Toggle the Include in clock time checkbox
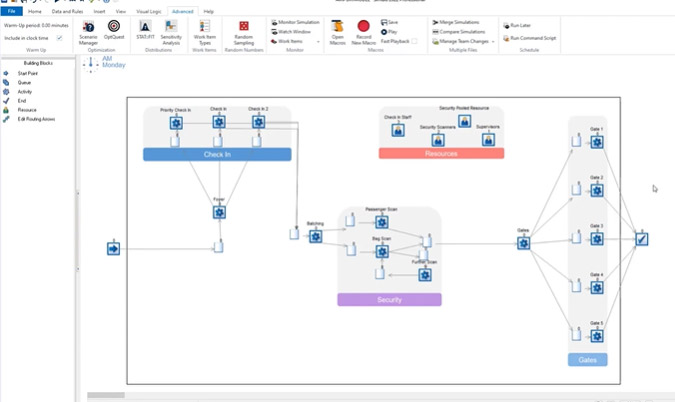Image resolution: width=675 pixels, height=402 pixels. pyautogui.click(x=60, y=38)
